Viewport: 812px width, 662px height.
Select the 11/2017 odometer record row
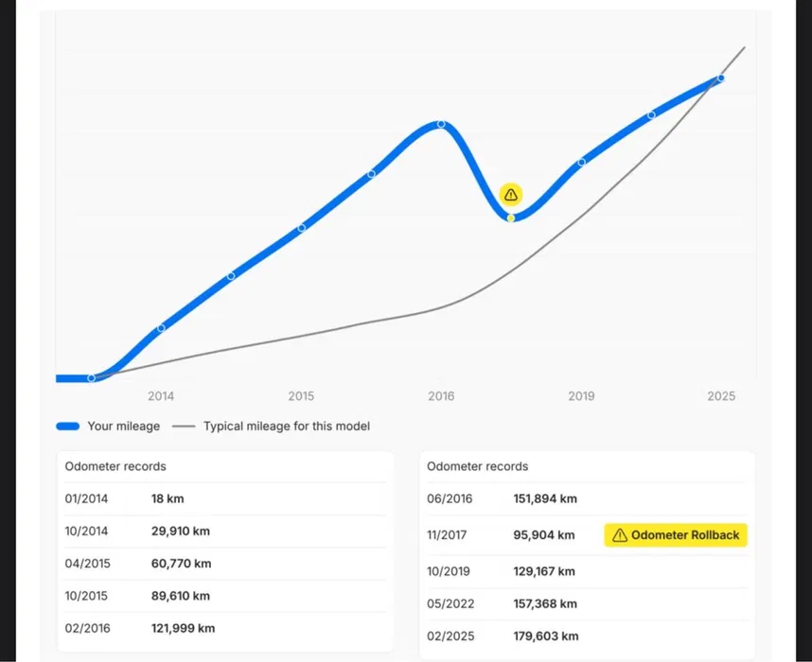[x=502, y=535]
